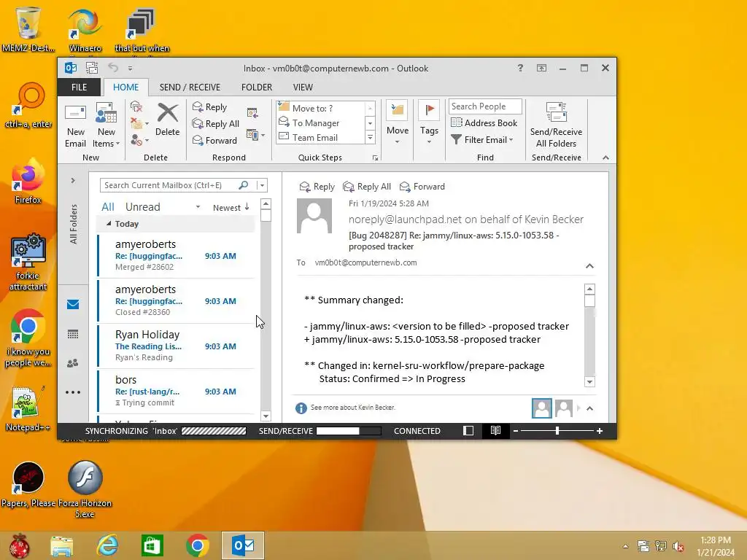Show Unread messages only
Screen dimensions: 747x560
142,206
